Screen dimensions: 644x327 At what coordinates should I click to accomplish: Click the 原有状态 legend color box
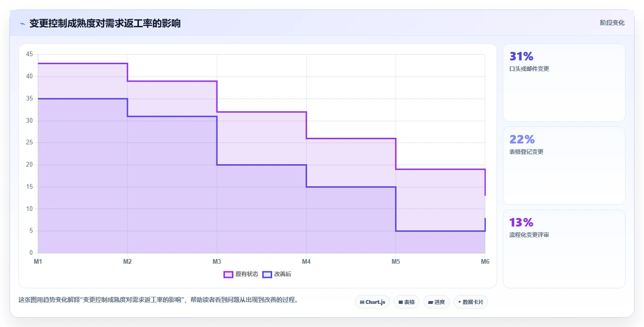(x=228, y=274)
